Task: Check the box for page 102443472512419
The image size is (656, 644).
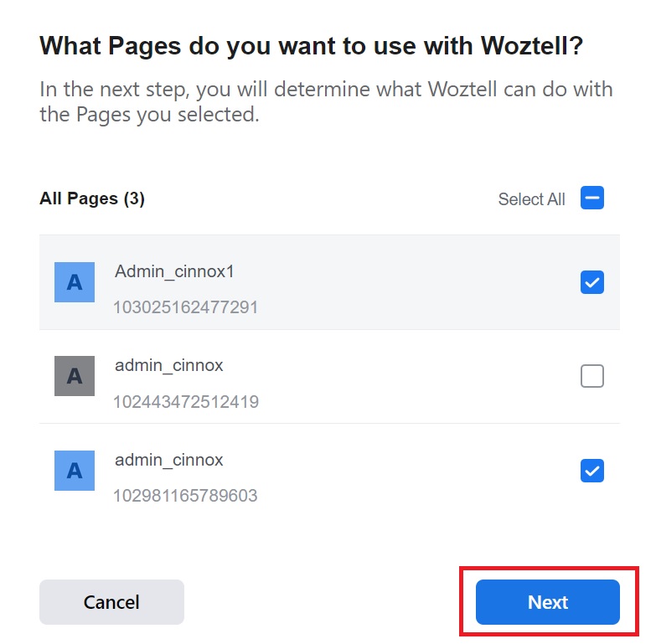Action: tap(591, 377)
